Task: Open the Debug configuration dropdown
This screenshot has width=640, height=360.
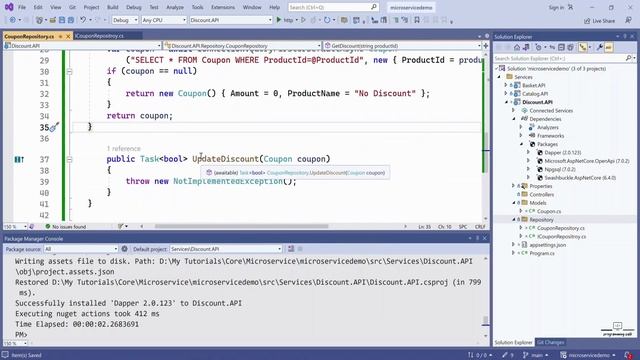Action: pos(125,20)
